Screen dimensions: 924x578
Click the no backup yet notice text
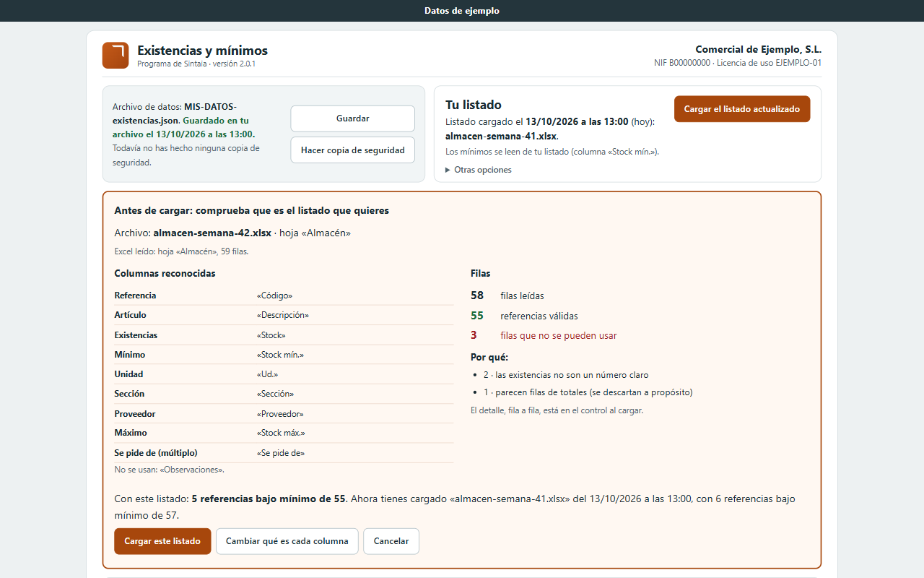(x=186, y=155)
